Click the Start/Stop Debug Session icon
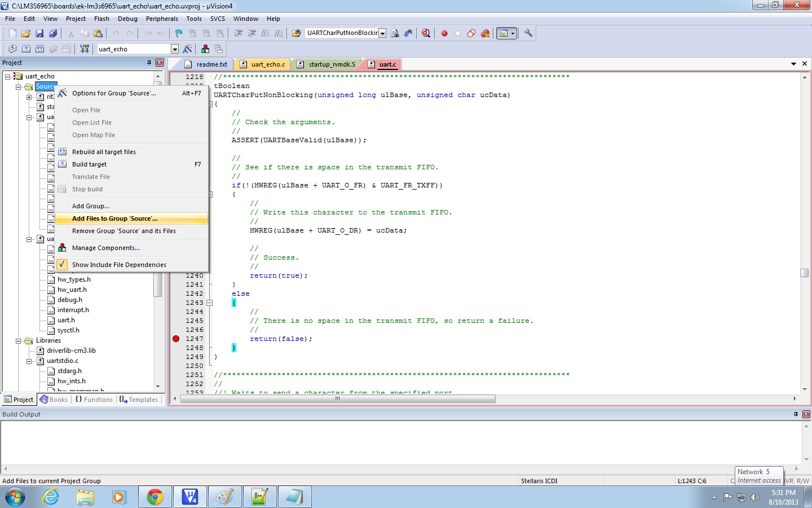The height and width of the screenshot is (508, 812). 426,33
